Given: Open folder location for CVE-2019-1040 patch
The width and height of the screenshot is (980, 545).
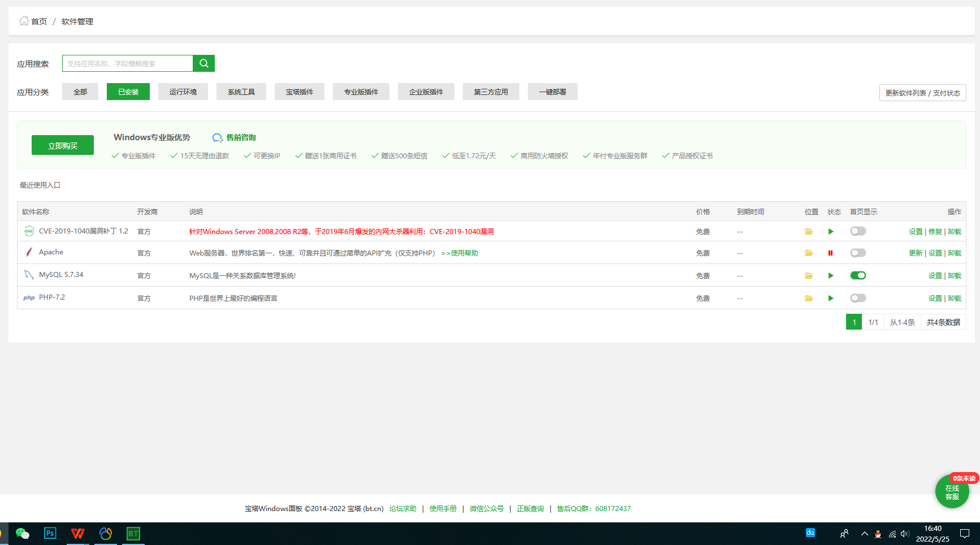Looking at the screenshot, I should coord(809,231).
